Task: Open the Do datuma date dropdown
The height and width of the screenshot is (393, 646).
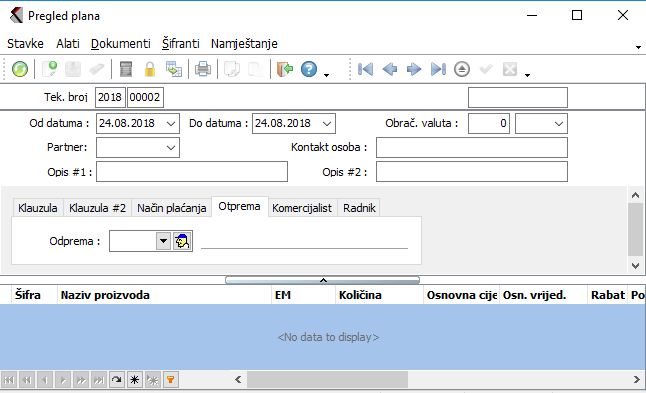Action: (x=327, y=124)
